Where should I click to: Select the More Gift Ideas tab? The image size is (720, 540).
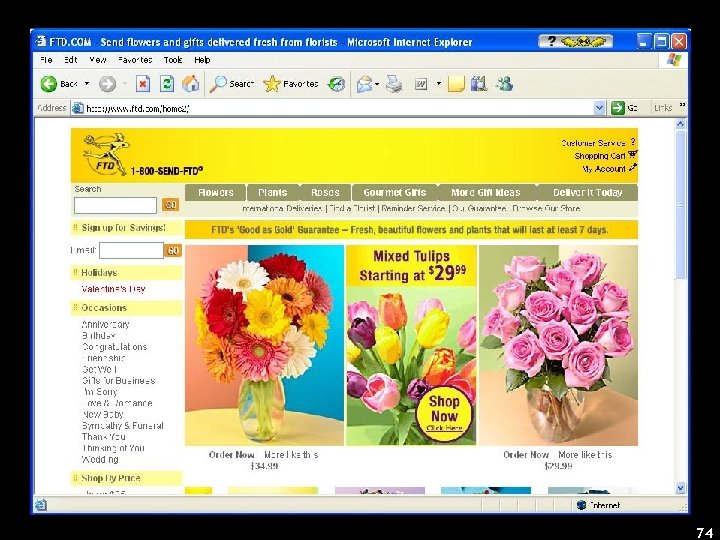click(x=486, y=192)
